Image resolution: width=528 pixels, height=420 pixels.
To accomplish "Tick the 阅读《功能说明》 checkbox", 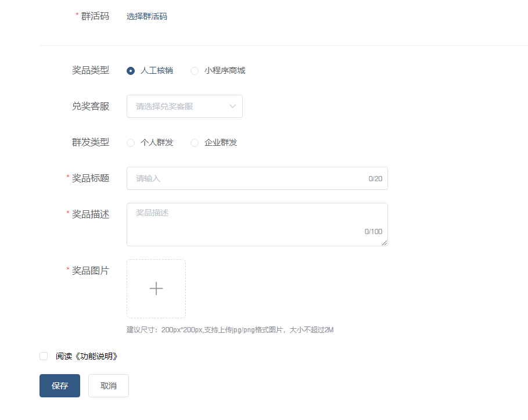I will click(x=44, y=356).
